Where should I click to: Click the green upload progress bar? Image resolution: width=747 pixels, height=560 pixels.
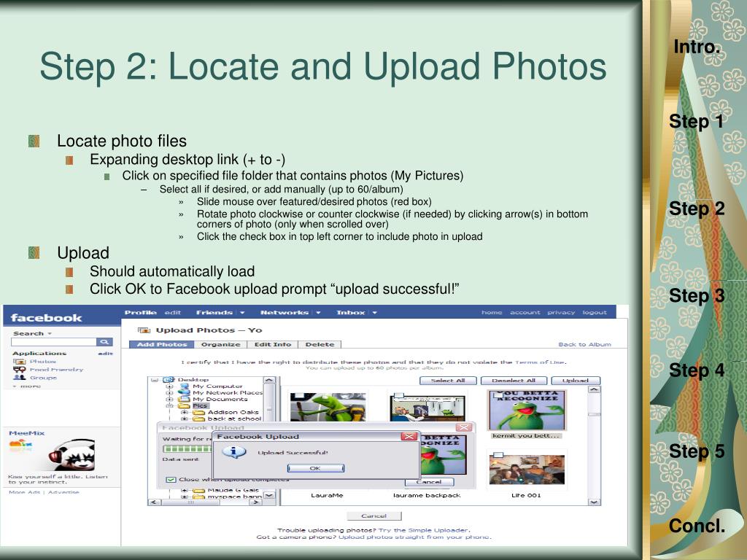[187, 449]
